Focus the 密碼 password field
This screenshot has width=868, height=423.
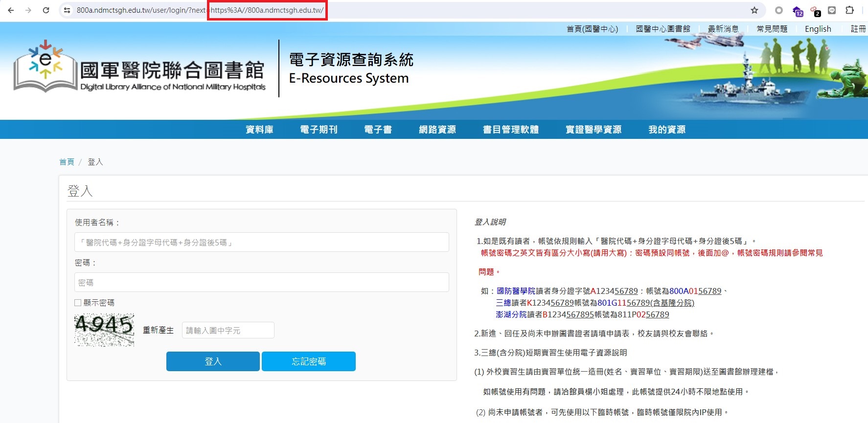[262, 282]
